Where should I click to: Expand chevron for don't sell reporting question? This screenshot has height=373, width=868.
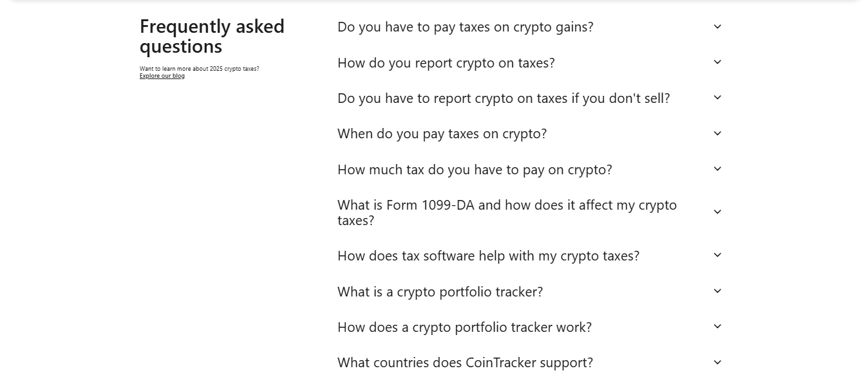pyautogui.click(x=717, y=98)
